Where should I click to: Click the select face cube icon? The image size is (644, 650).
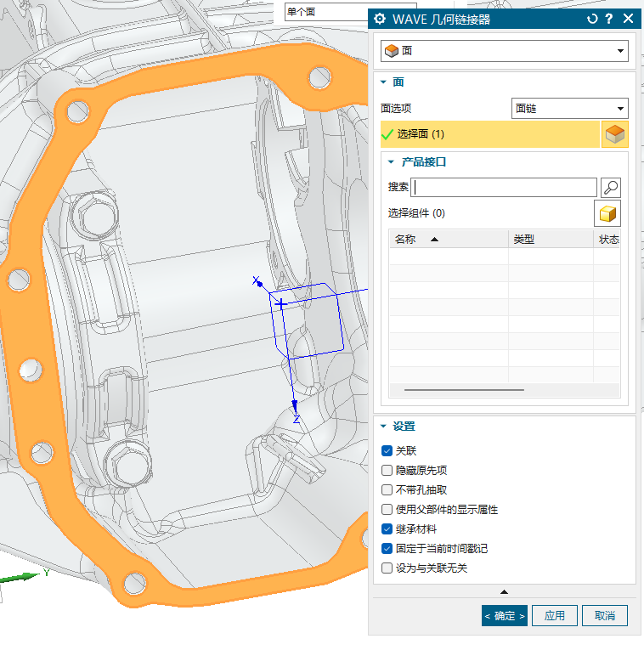[x=614, y=134]
